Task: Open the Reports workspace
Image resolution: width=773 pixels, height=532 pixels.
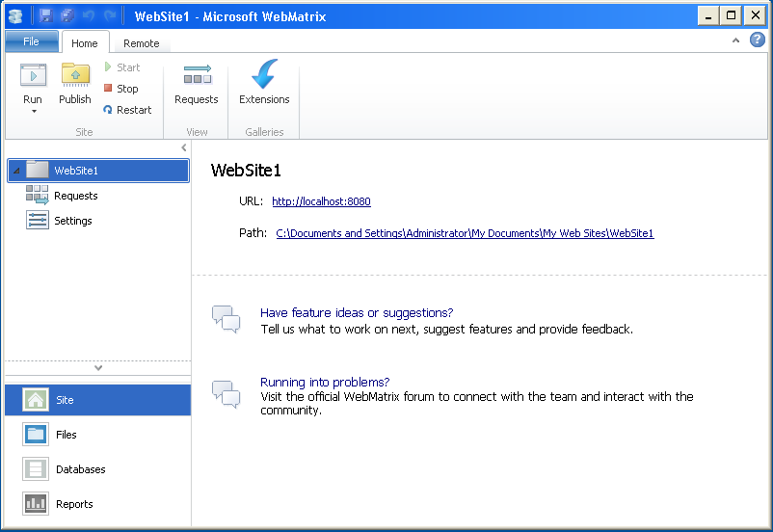Action: click(x=97, y=504)
